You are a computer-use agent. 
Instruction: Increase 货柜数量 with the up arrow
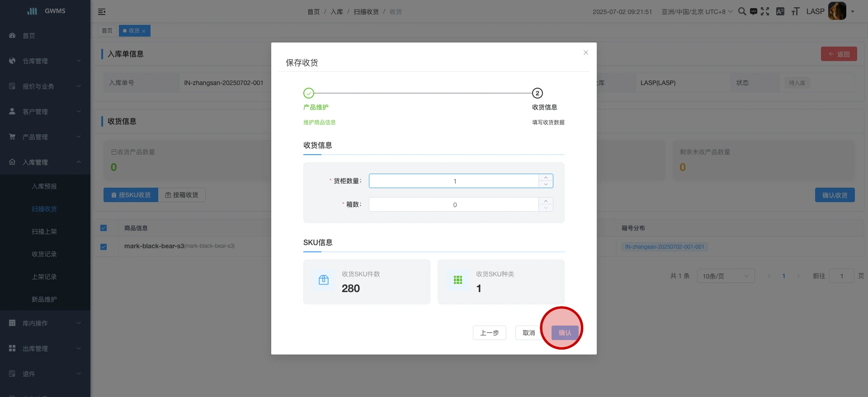pyautogui.click(x=546, y=178)
